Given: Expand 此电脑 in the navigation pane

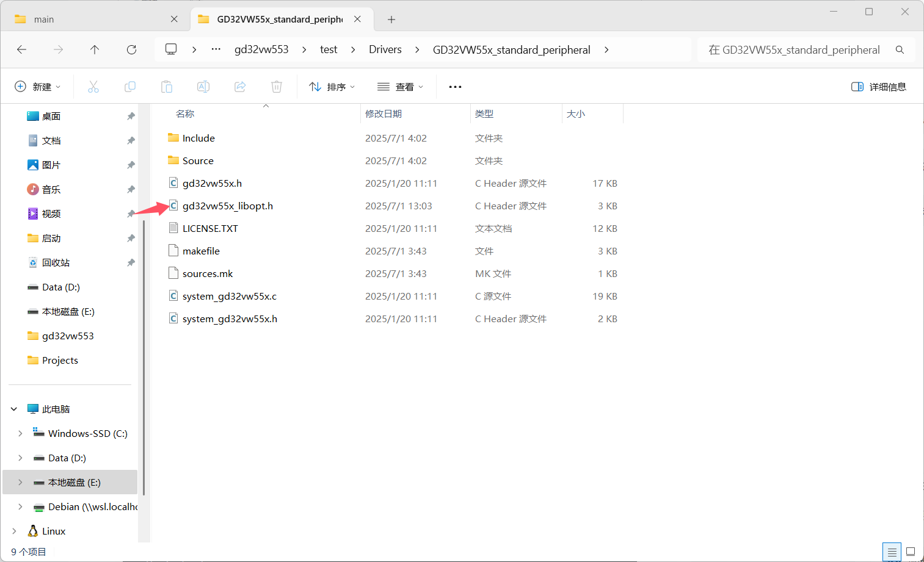Looking at the screenshot, I should coord(13,408).
